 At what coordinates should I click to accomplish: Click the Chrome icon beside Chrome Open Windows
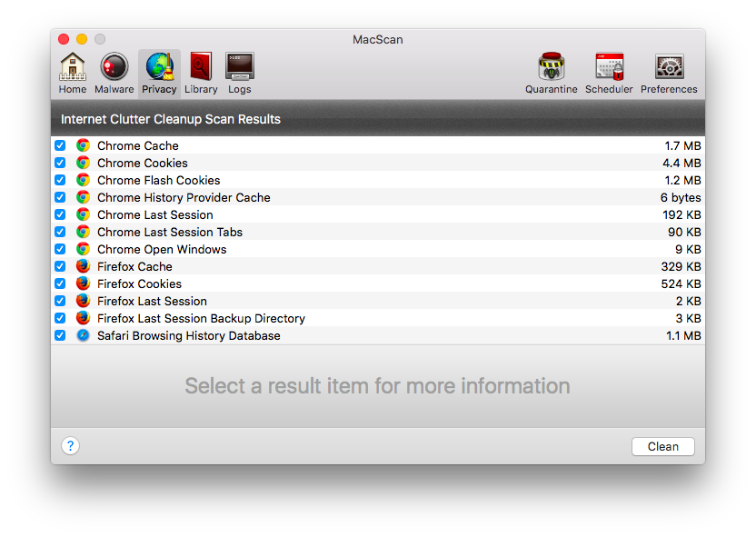83,249
